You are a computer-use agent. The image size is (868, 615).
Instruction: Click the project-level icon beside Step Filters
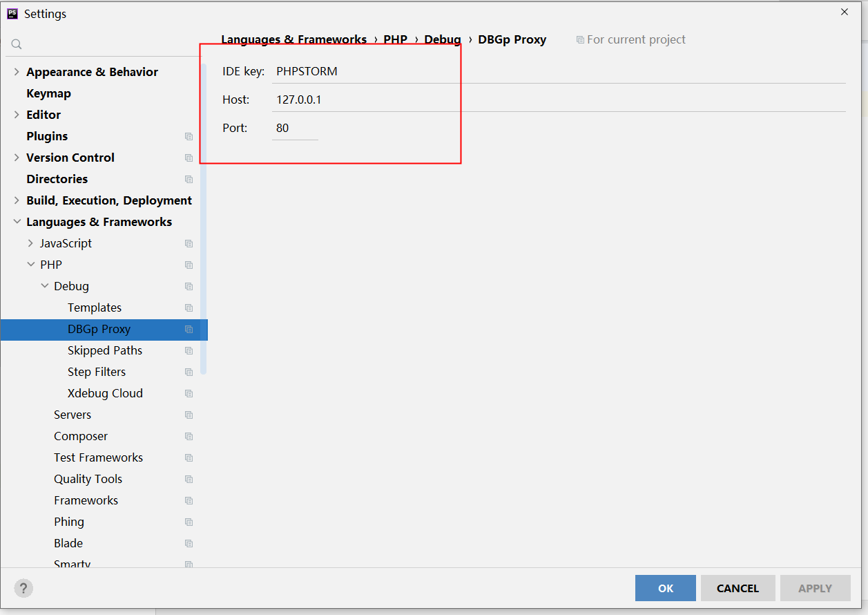(x=189, y=372)
